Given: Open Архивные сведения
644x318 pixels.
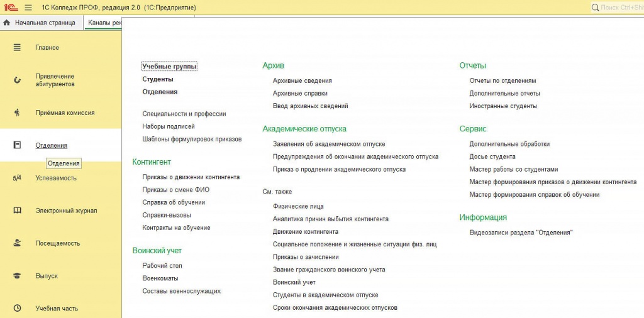Looking at the screenshot, I should click(x=302, y=81).
